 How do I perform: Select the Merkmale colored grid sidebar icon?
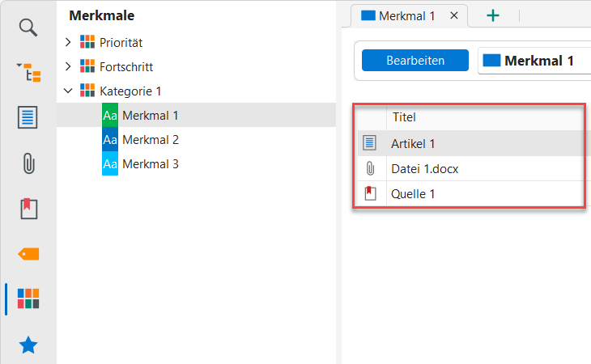point(28,299)
